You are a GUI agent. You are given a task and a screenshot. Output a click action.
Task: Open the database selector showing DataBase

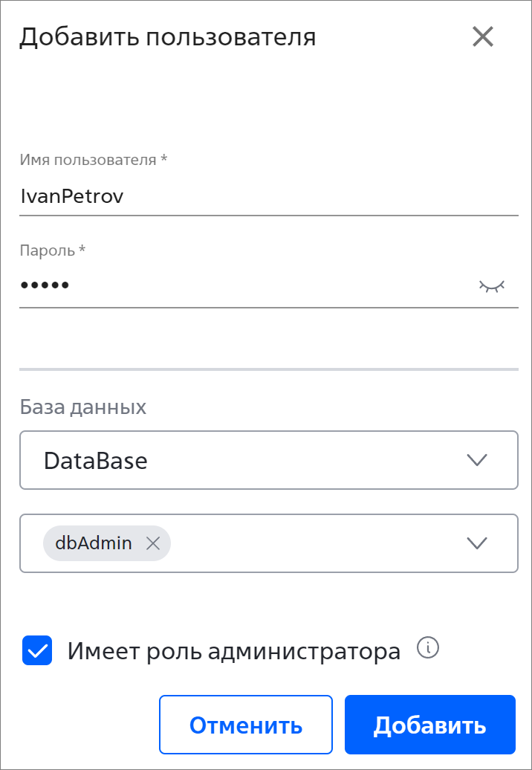point(269,460)
